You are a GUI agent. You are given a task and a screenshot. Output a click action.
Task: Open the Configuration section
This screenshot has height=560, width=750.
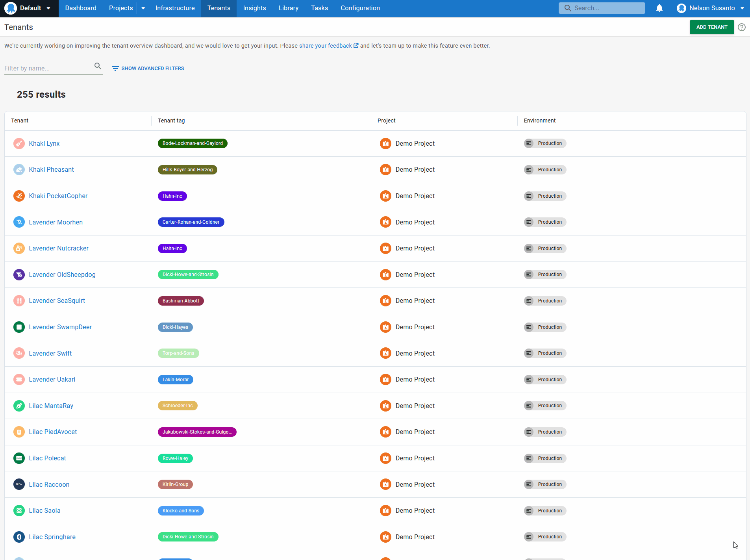[x=360, y=8]
